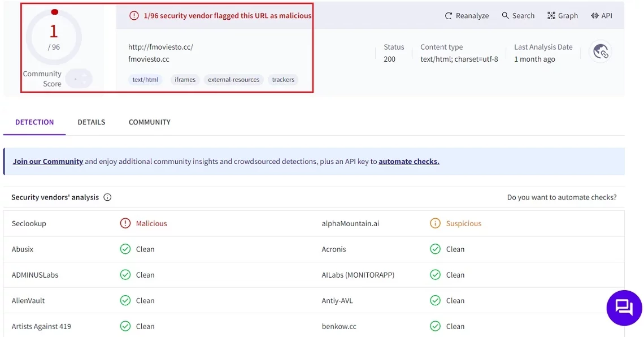644x337 pixels.
Task: Click the Suspicious verdict text for alphaMountain.ai
Action: click(x=464, y=223)
